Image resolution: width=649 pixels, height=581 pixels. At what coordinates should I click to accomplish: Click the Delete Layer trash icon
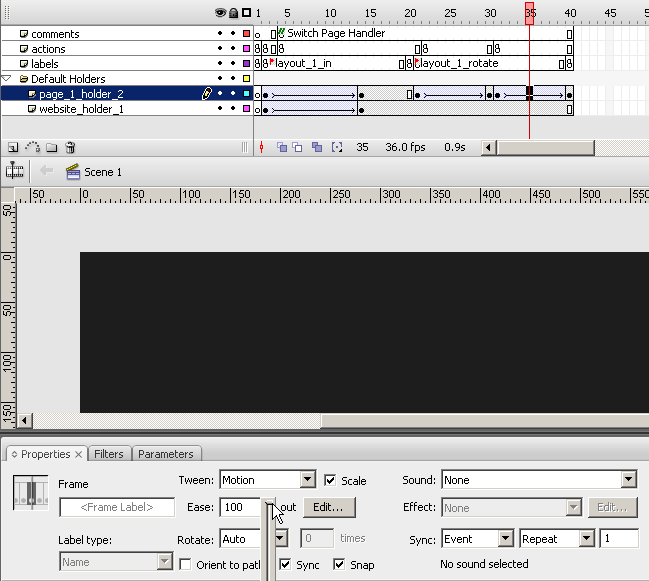tap(70, 147)
